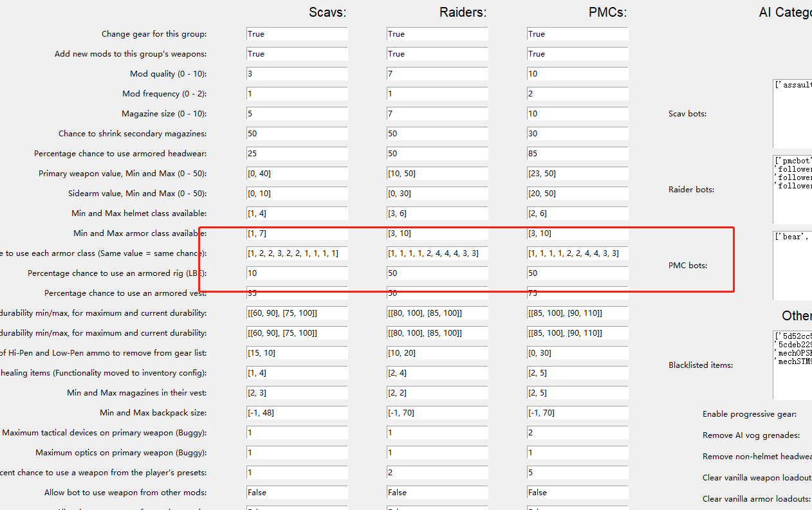This screenshot has width=812, height=510.
Task: Click the Scavs Mod quality input field
Action: point(297,74)
